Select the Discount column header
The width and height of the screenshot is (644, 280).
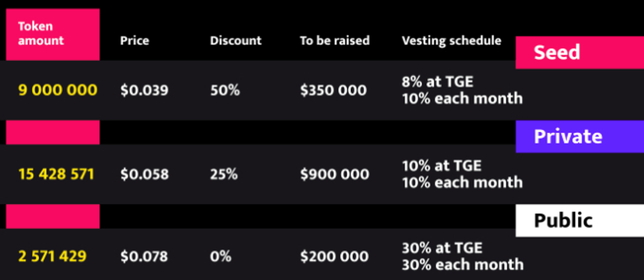tap(236, 41)
